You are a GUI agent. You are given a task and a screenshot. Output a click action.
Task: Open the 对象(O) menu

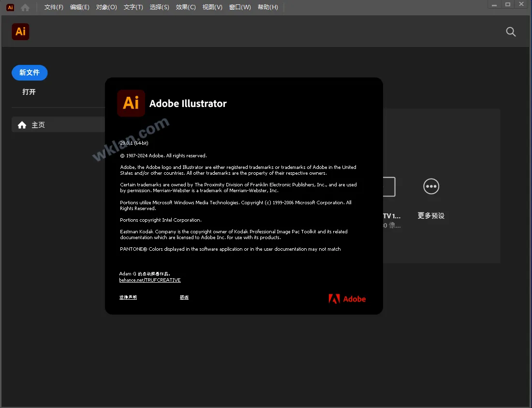106,7
